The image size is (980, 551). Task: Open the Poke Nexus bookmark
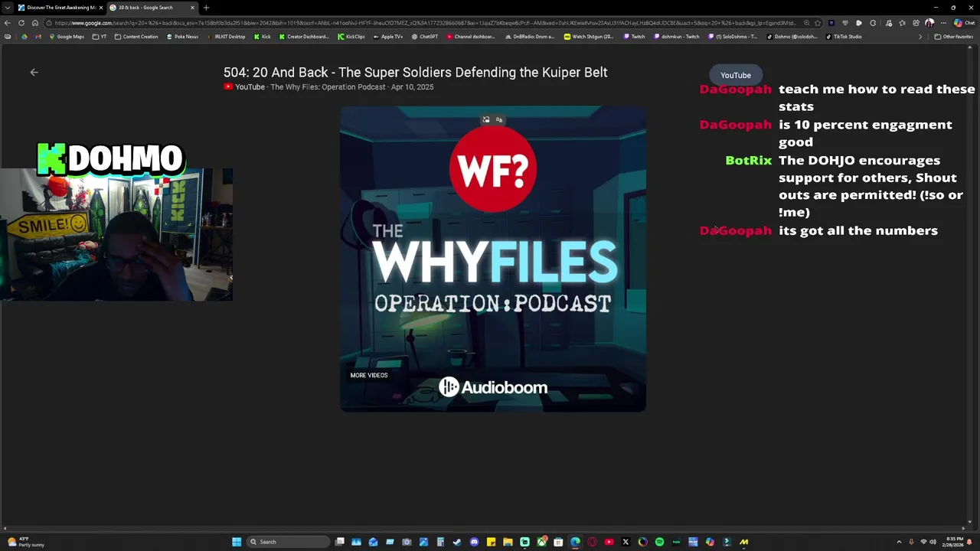(182, 37)
